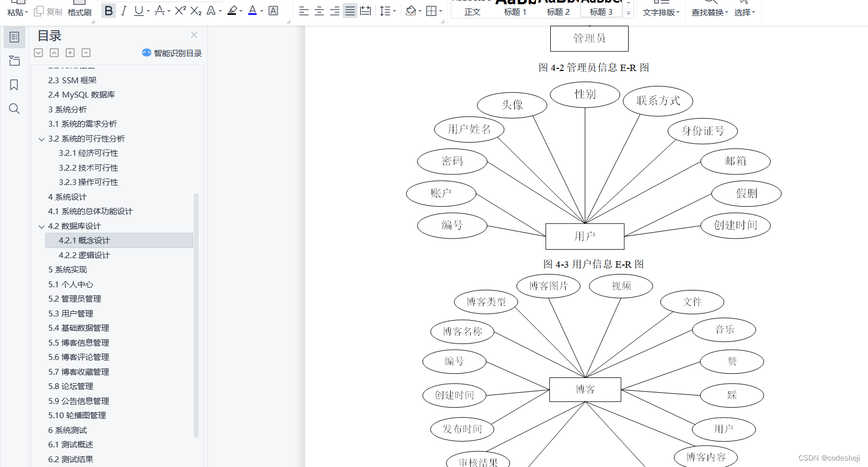
Task: Go to 6.1 测试概述 heading
Action: (x=71, y=444)
